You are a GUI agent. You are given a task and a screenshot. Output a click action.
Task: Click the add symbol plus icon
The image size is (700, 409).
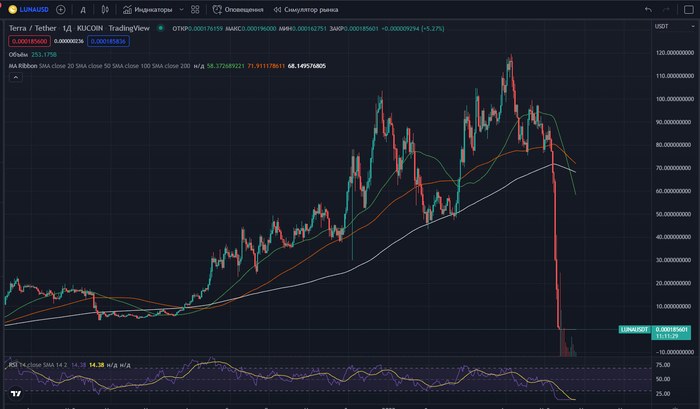click(61, 9)
